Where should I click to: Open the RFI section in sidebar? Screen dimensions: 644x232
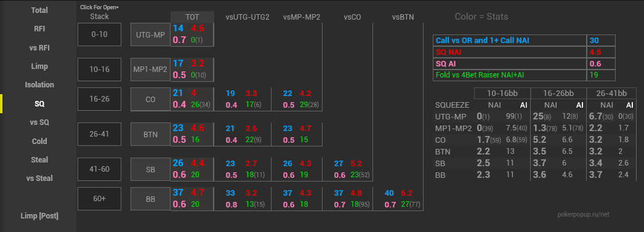coord(39,29)
